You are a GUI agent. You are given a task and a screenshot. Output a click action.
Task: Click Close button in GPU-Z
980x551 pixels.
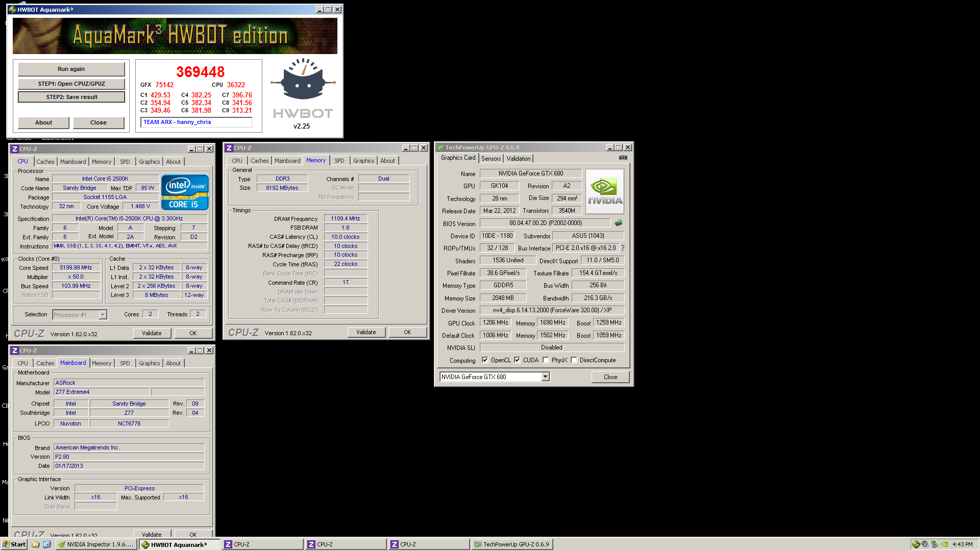coord(610,377)
